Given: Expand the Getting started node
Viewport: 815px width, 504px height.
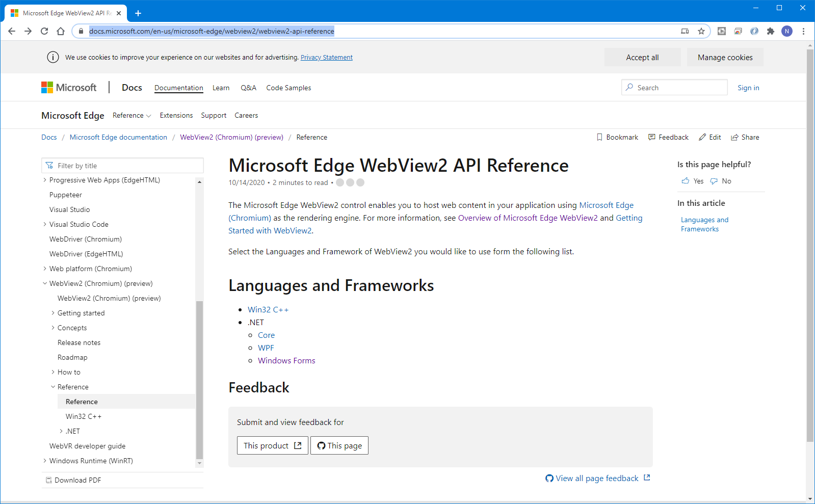Looking at the screenshot, I should 53,313.
